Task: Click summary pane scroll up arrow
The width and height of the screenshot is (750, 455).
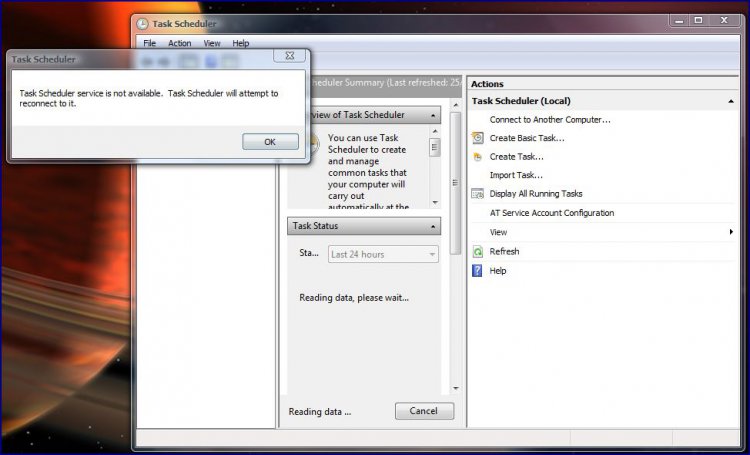Action: tap(456, 105)
